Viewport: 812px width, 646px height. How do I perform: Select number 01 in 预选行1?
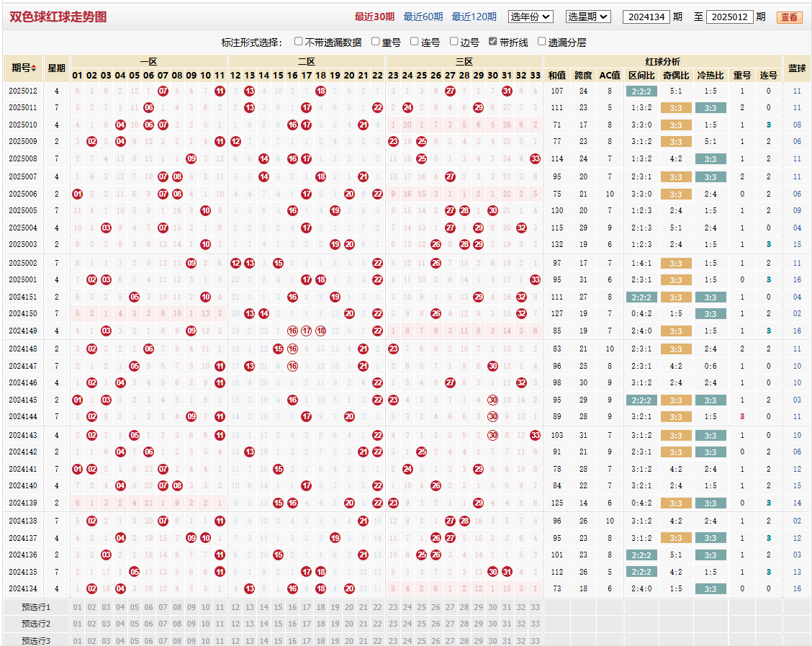(x=77, y=607)
